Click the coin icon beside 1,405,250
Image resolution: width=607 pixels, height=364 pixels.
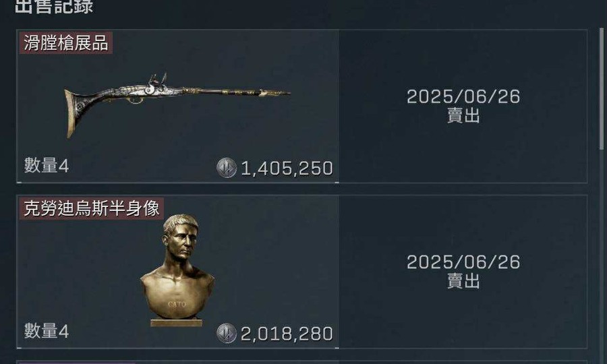click(227, 168)
